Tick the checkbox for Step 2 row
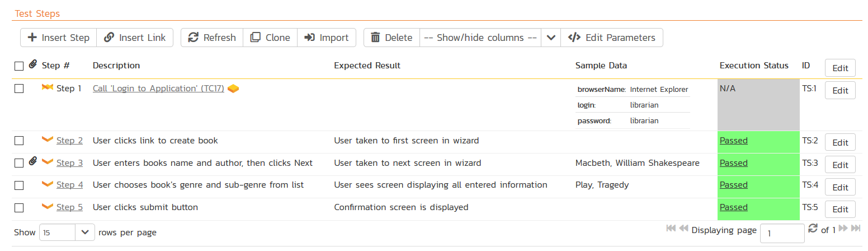Image resolution: width=868 pixels, height=251 pixels. pyautogui.click(x=19, y=141)
